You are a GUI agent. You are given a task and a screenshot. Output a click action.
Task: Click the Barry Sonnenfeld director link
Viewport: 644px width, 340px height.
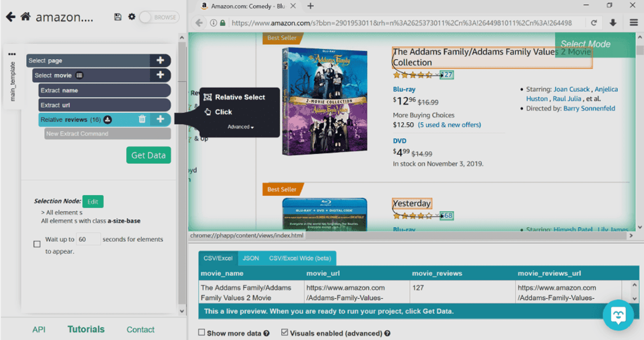(589, 108)
